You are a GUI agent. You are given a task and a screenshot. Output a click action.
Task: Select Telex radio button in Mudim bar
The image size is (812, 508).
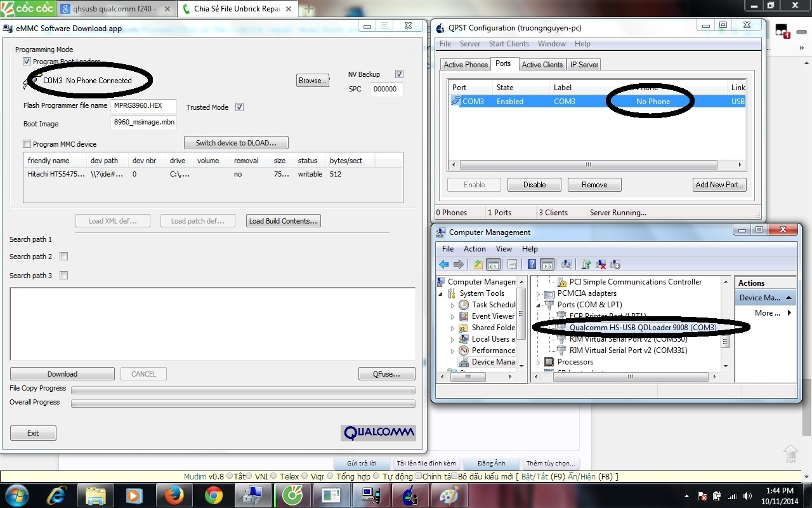[x=274, y=476]
